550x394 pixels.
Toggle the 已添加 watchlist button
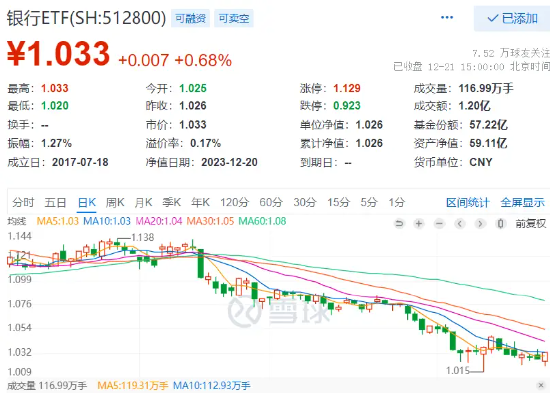click(x=512, y=18)
